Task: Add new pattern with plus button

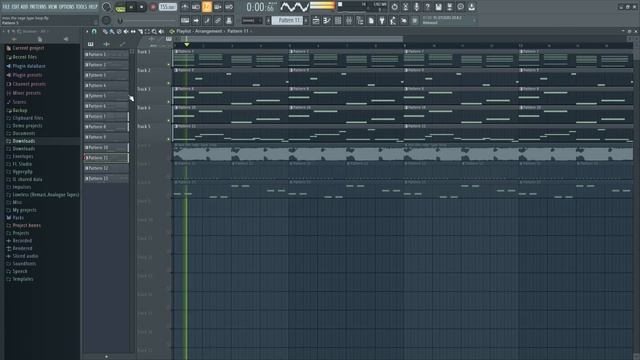Action: [107, 357]
